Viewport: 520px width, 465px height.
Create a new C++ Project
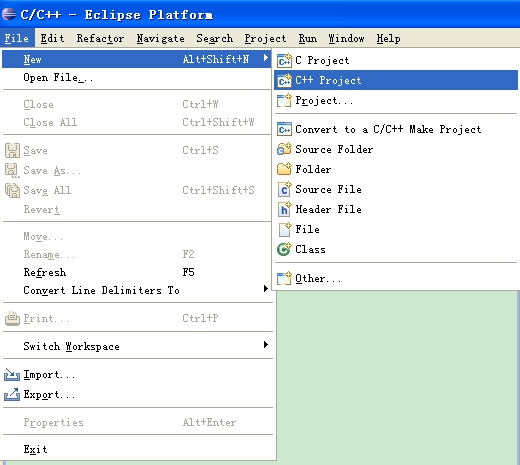click(x=396, y=80)
